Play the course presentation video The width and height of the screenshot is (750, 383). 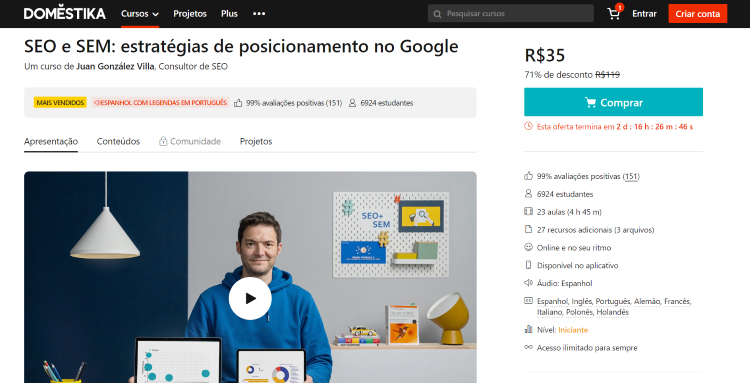click(x=250, y=298)
